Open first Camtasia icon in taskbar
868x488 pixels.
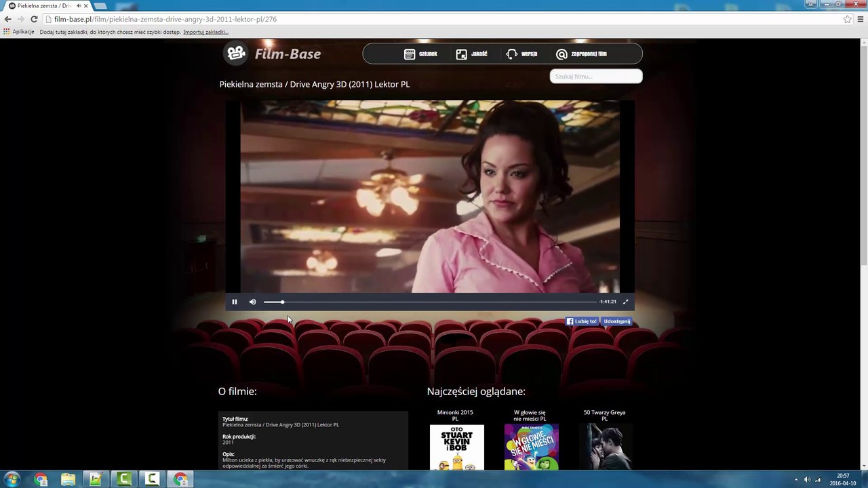click(123, 479)
